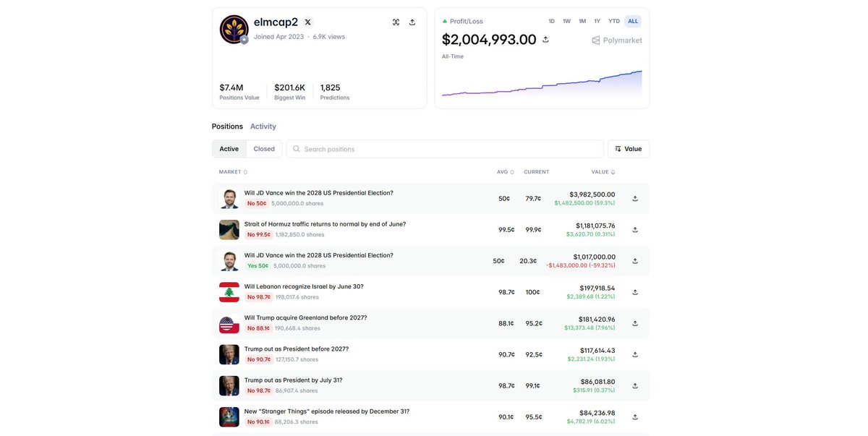Screen dimensions: 868x436
Task: Click the profit/loss chart line
Action: click(x=542, y=84)
